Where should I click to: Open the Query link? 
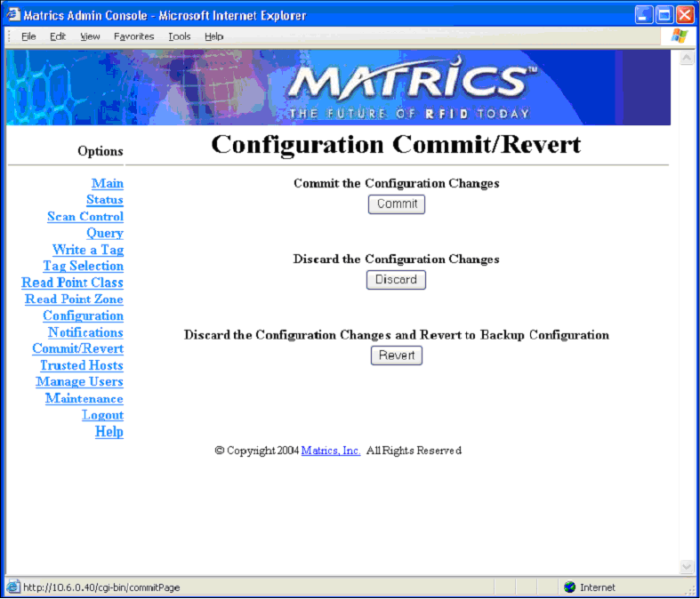coord(105,233)
